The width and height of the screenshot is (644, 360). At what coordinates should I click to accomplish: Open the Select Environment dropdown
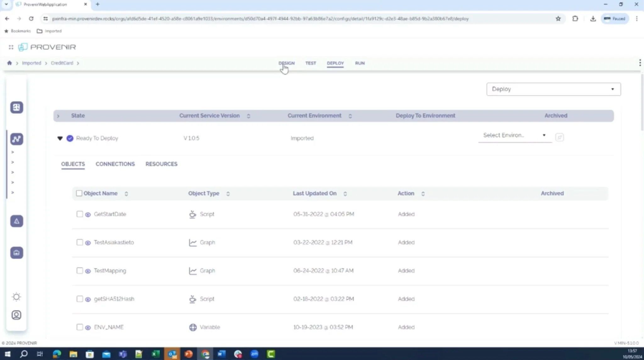click(x=514, y=135)
